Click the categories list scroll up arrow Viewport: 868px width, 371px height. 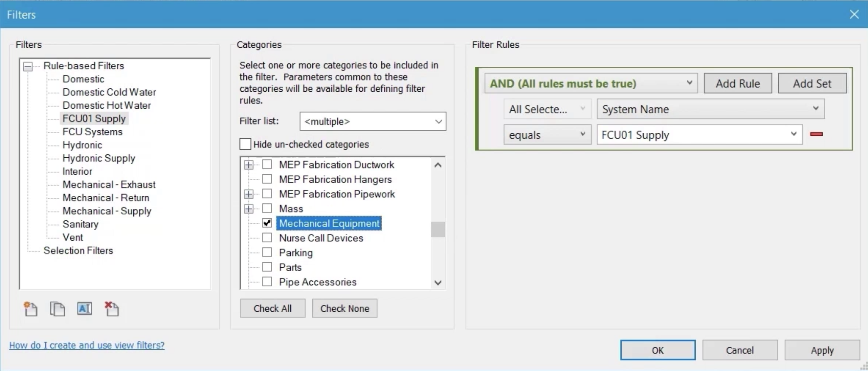point(438,165)
